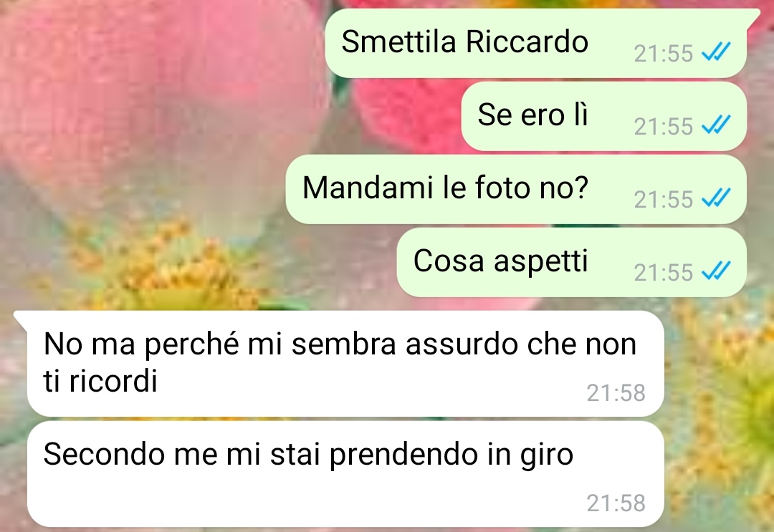Click the 21:55 timestamp on Se ero lì
Screen dimensions: 774x532
(664, 126)
